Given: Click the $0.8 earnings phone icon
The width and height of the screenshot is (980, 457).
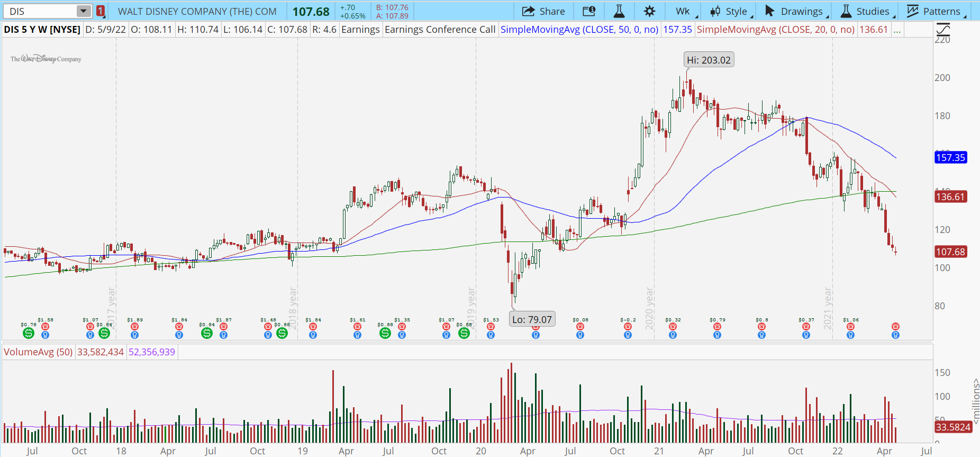Looking at the screenshot, I should click(x=761, y=327).
